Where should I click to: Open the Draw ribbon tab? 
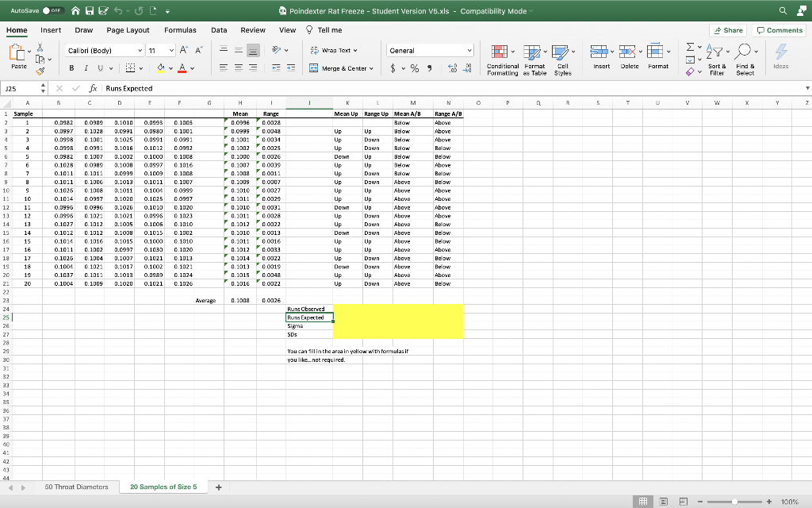click(83, 30)
